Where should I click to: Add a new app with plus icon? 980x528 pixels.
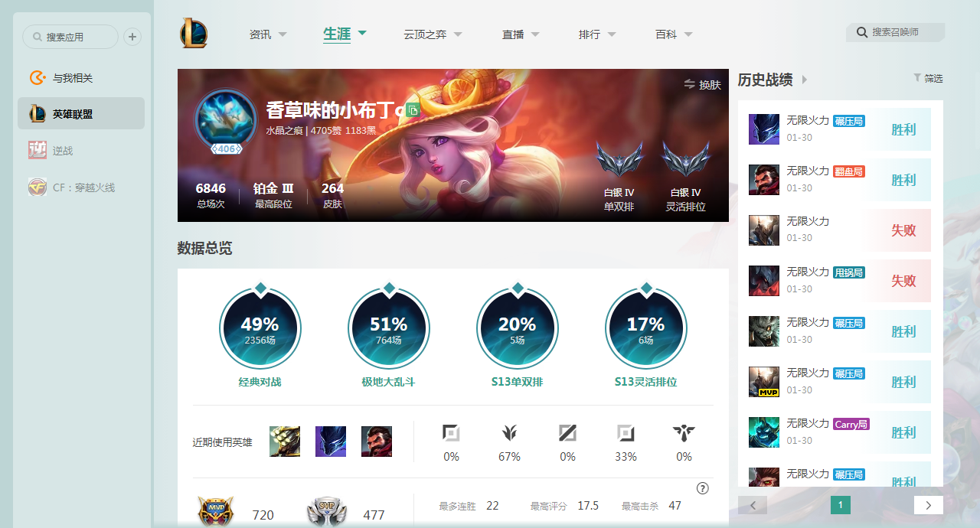pyautogui.click(x=132, y=37)
